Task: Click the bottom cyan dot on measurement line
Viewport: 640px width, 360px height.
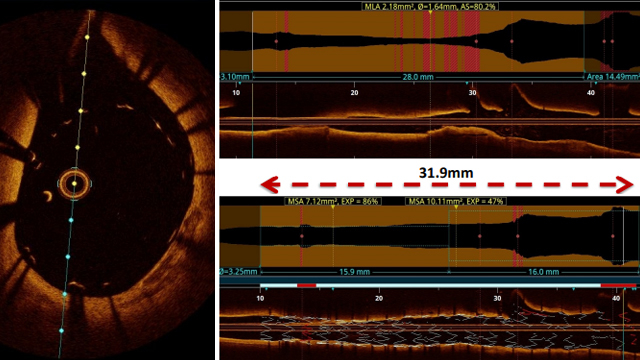Action: point(61,331)
